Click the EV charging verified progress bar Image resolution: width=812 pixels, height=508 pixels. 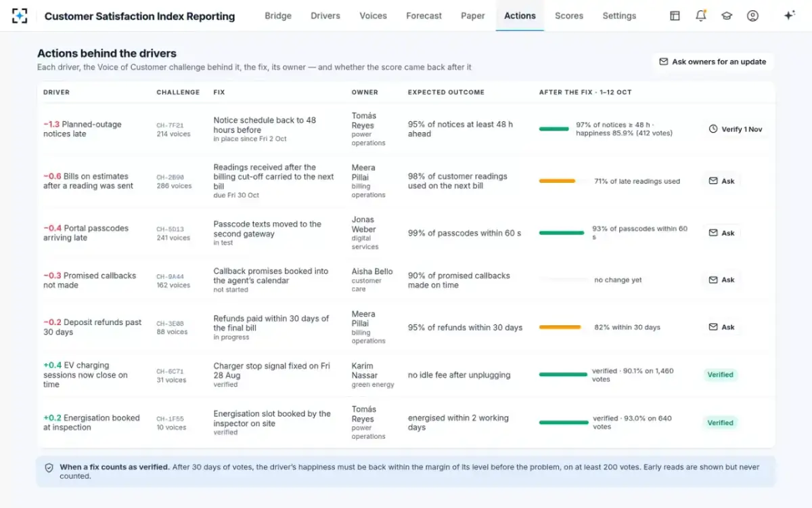pyautogui.click(x=563, y=375)
